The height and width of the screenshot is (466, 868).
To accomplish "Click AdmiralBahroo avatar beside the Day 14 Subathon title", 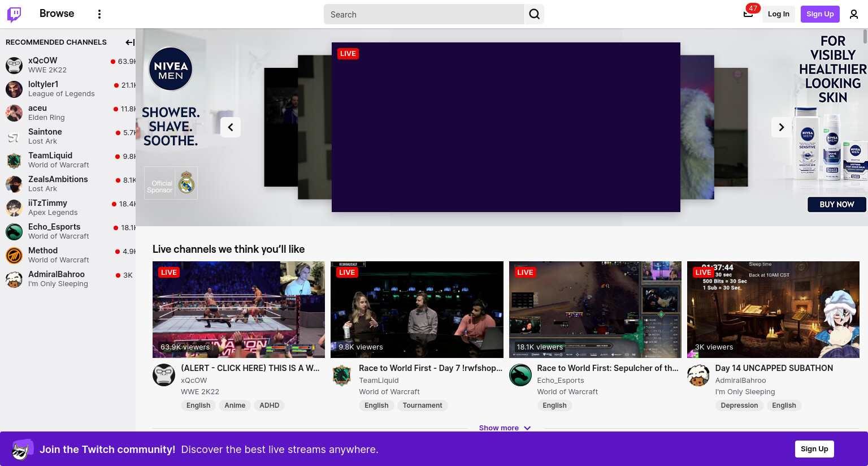I will (698, 375).
